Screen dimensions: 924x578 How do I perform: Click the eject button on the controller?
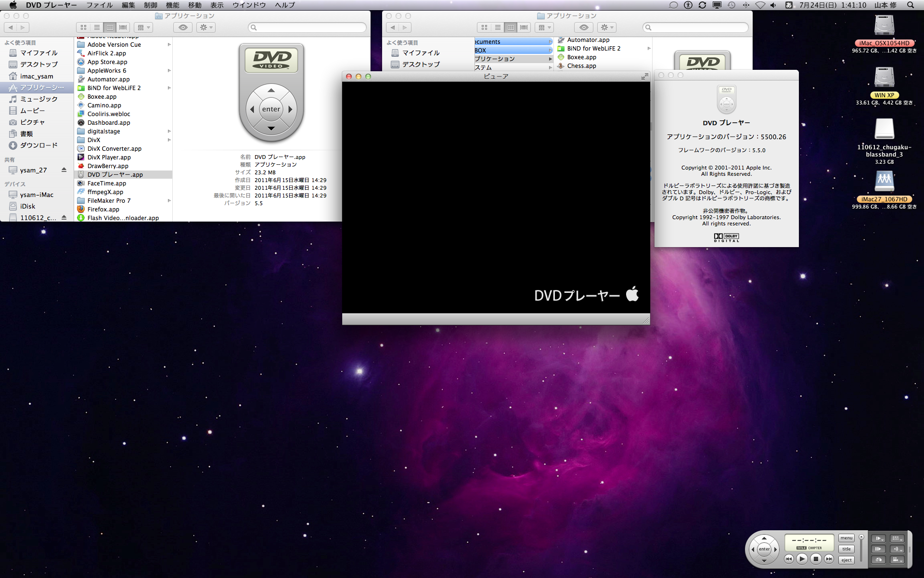click(847, 560)
